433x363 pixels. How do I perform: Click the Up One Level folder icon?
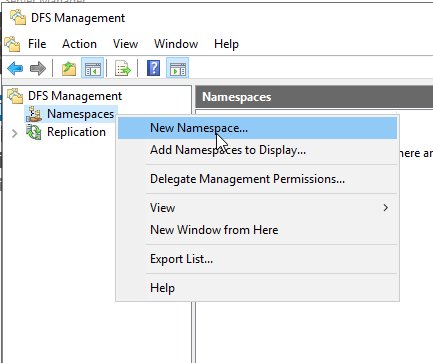[69, 69]
